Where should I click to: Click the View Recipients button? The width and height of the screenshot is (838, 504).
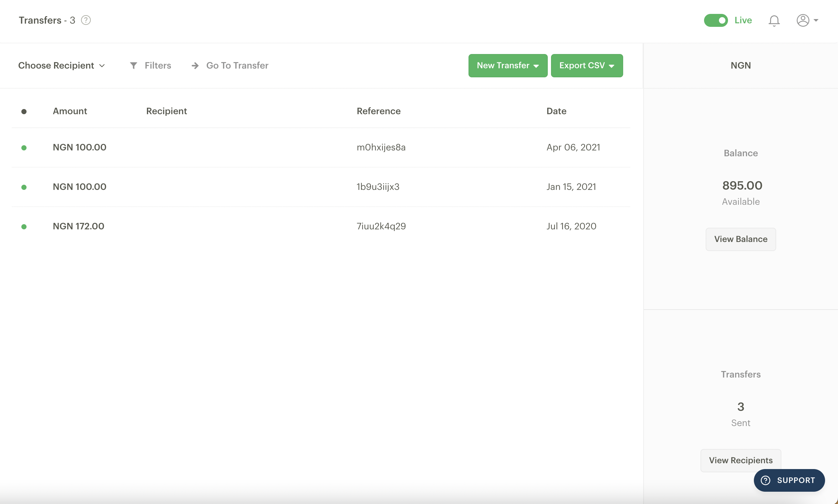pyautogui.click(x=741, y=460)
